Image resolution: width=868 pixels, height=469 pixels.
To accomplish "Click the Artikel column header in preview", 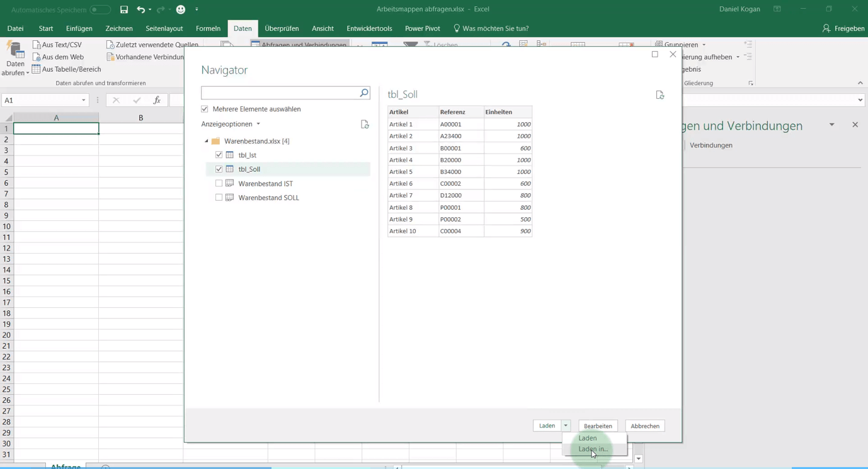I will (x=413, y=111).
